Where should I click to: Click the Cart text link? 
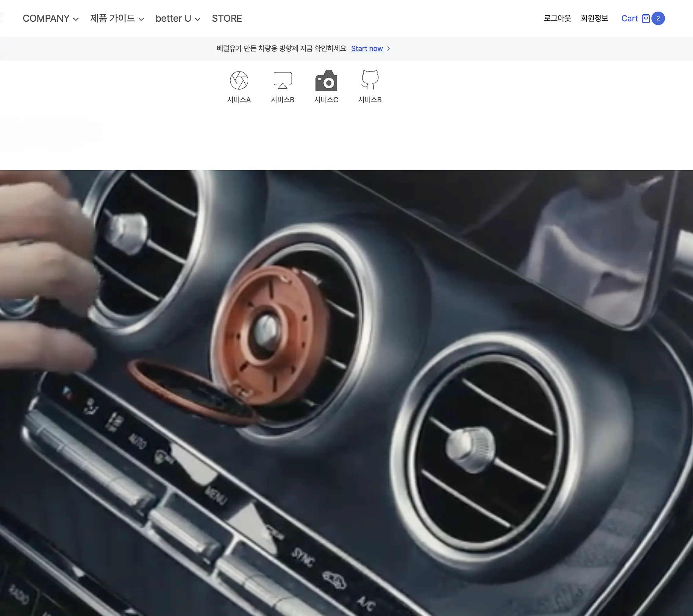pyautogui.click(x=629, y=18)
